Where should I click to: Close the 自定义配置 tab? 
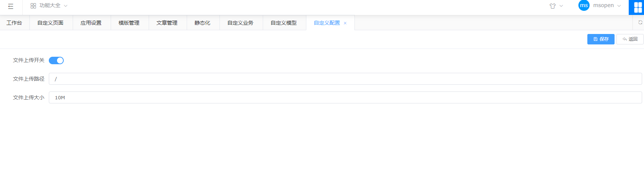point(345,23)
